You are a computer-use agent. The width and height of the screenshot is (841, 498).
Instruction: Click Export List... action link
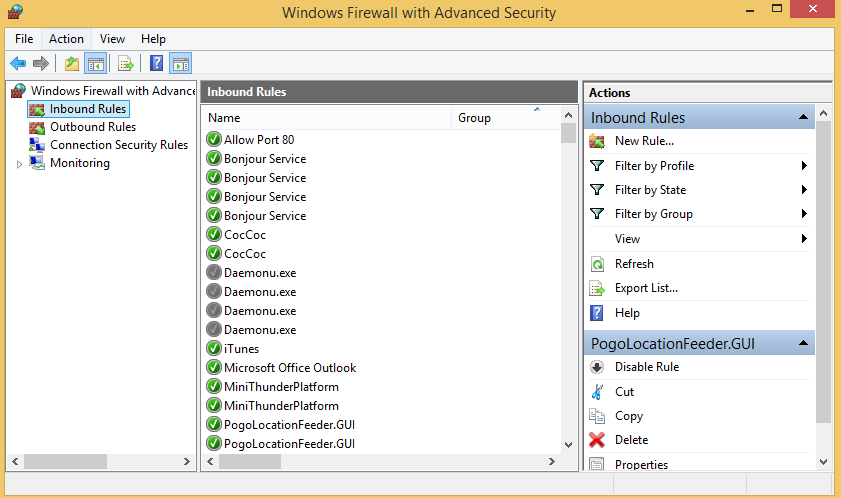tap(646, 288)
